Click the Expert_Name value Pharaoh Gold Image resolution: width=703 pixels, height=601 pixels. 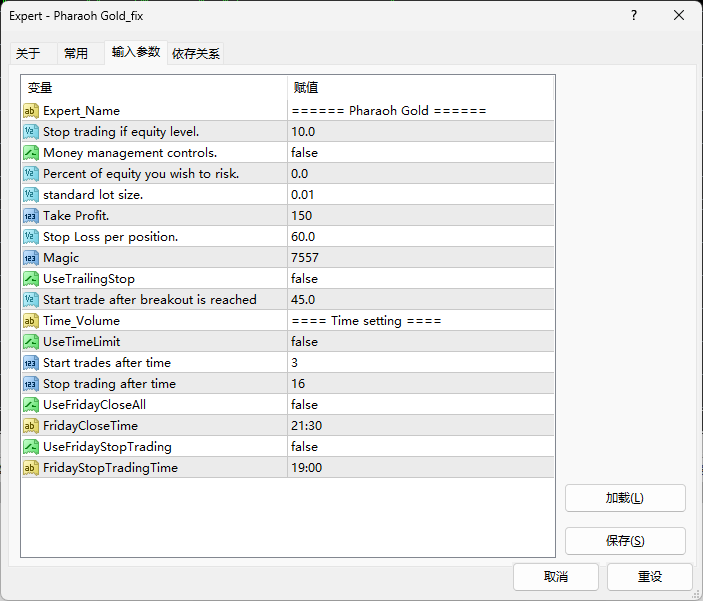coord(389,111)
